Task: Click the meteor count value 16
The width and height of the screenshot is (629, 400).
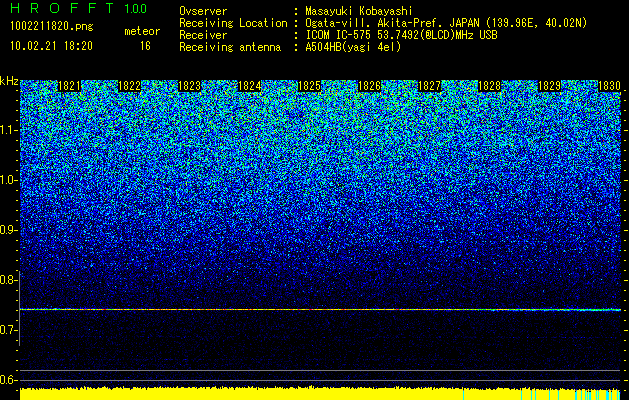Action: [145, 46]
